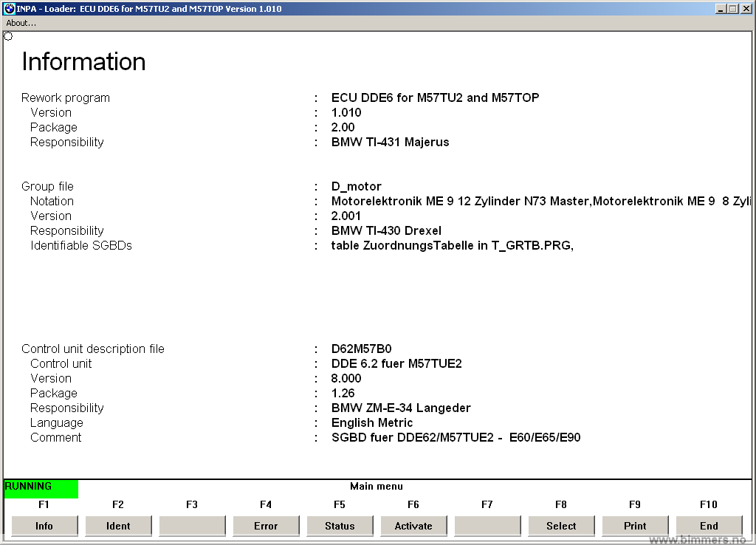Click 'BMW TI-431 Majerus' responsibility value
756x545 pixels.
tap(390, 143)
